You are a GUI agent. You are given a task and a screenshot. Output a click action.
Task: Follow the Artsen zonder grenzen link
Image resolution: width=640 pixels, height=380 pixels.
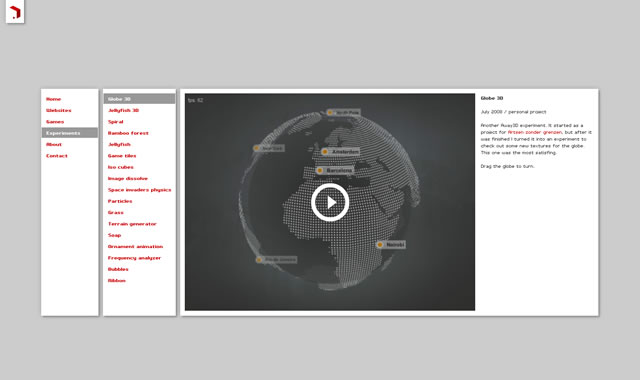coord(535,132)
